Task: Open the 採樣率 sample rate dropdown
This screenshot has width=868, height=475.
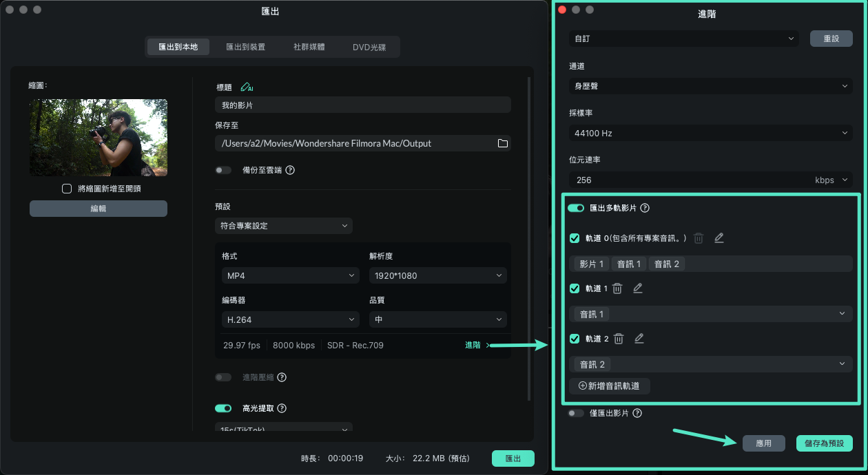Action: pyautogui.click(x=710, y=132)
